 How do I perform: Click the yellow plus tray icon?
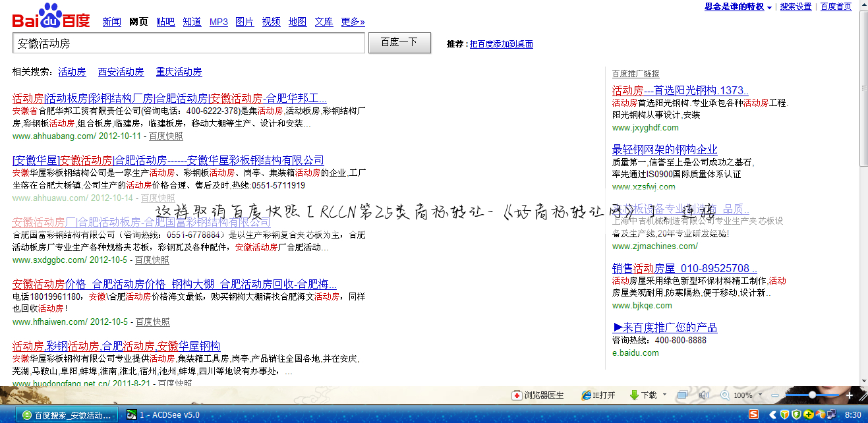tap(808, 414)
